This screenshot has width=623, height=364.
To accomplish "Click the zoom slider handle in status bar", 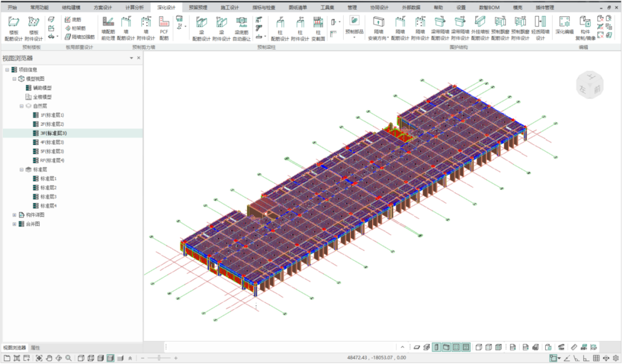I will tap(159, 358).
